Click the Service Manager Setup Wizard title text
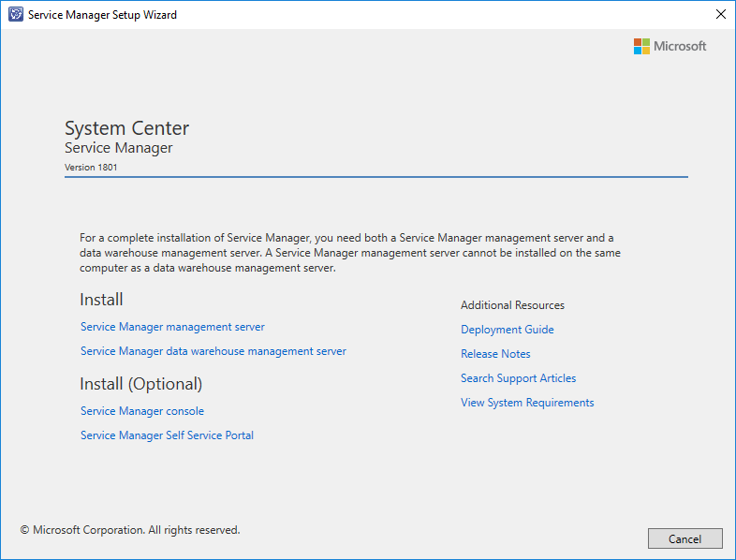Viewport: 736px width, 560px height. point(102,15)
